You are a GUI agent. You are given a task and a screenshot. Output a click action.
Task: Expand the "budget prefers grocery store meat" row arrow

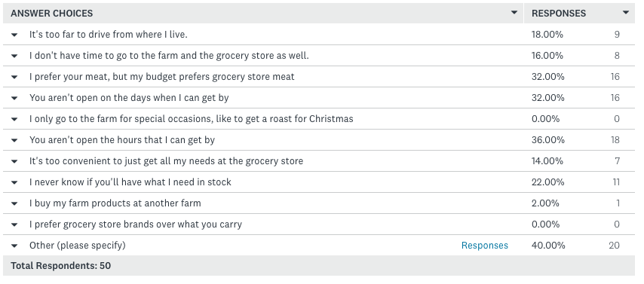tap(14, 77)
